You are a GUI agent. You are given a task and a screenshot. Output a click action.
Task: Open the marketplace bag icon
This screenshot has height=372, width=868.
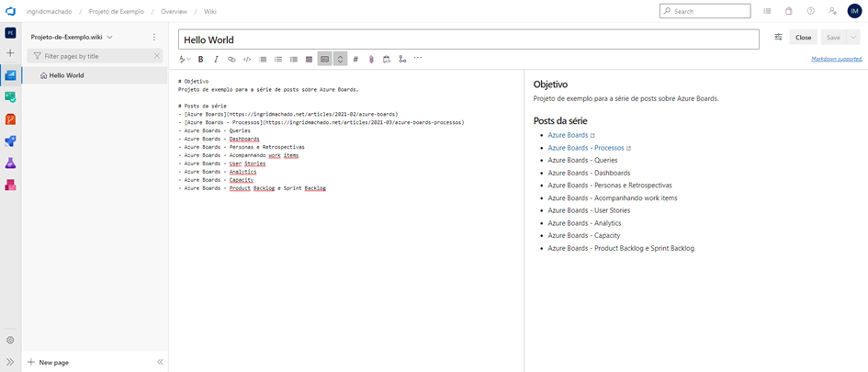click(x=789, y=11)
